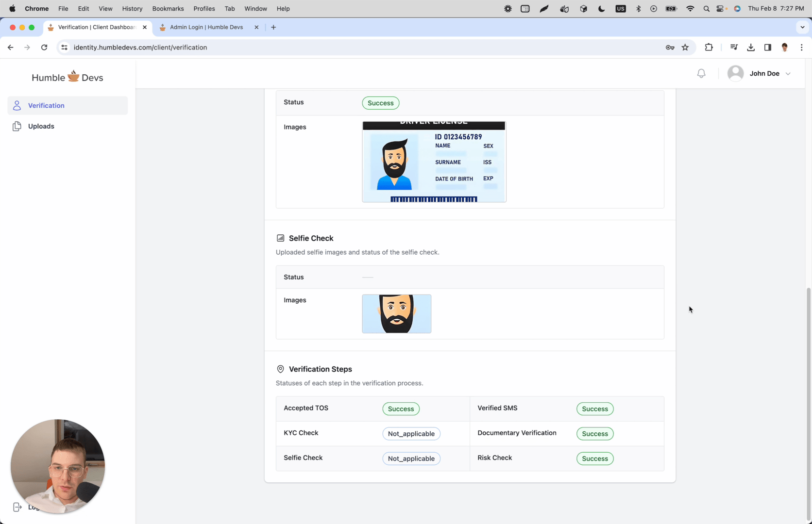Click the Chrome profile avatar in the toolbar
812x524 pixels.
785,47
